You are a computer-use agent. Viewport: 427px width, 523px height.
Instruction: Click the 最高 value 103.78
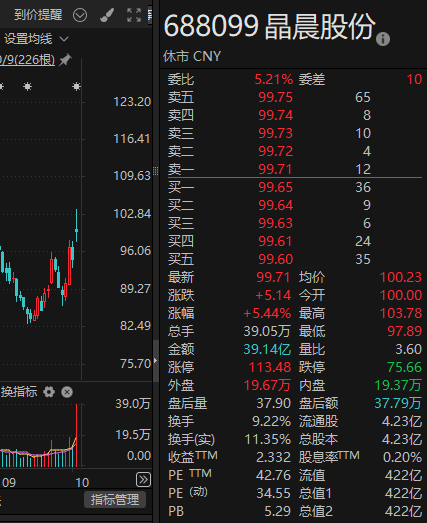click(401, 314)
